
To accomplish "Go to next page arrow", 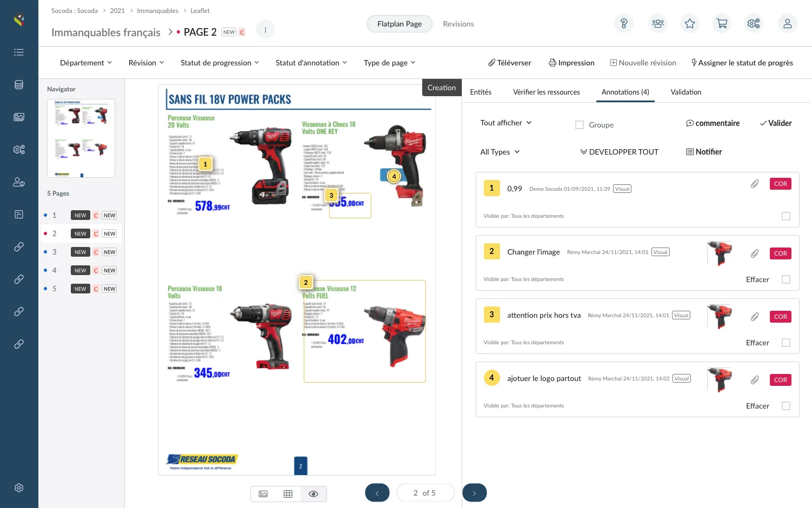I will click(x=475, y=493).
